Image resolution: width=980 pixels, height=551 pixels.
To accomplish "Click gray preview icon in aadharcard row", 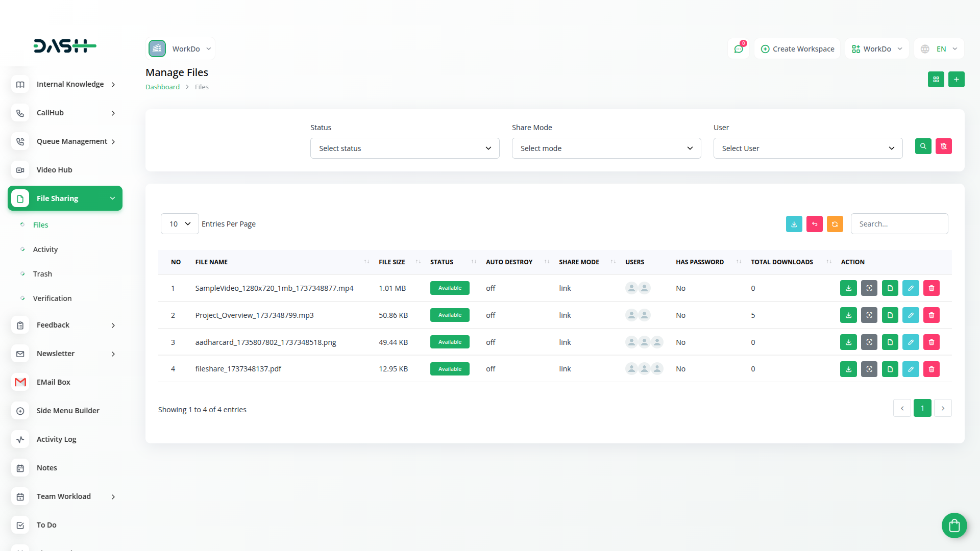I will tap(869, 342).
